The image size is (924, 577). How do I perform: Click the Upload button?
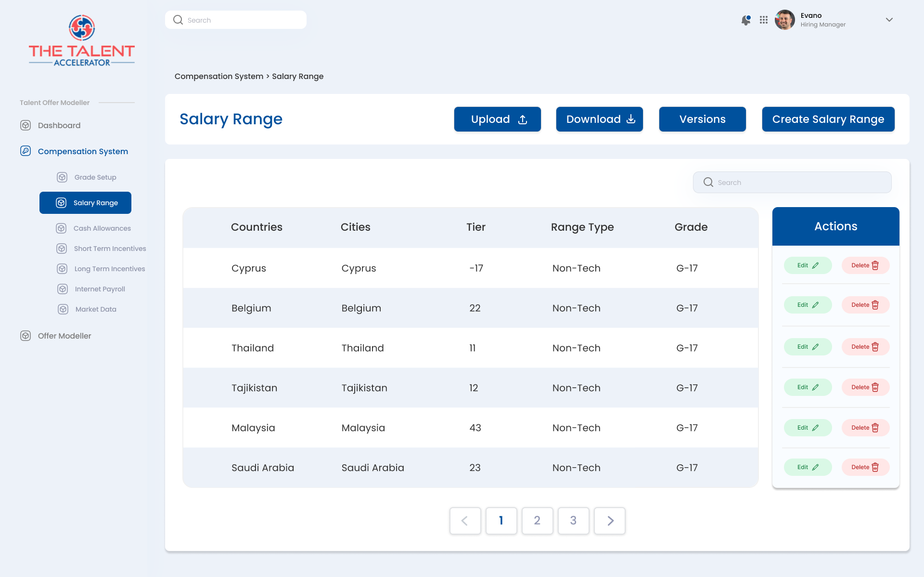(497, 119)
